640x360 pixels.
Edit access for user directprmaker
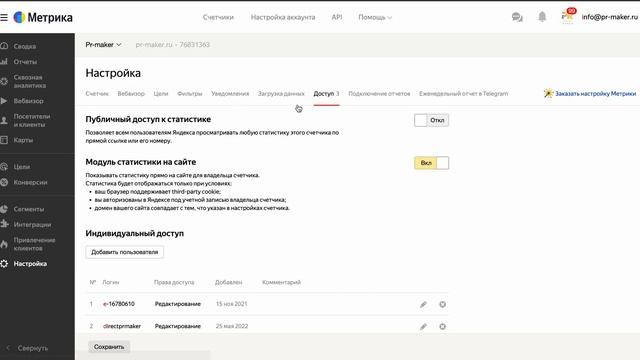tap(423, 326)
